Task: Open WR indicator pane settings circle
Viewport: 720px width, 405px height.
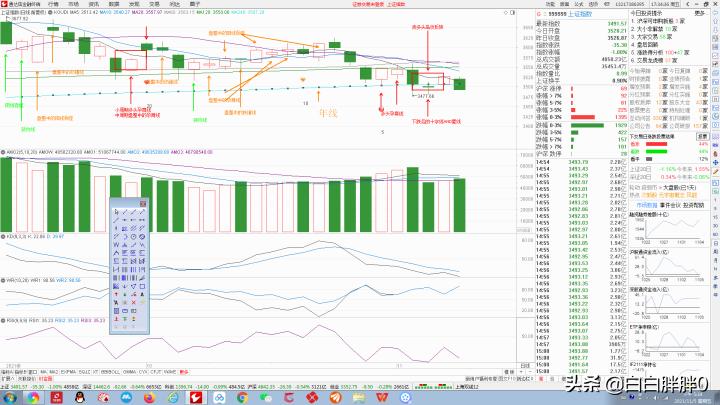Action: pyautogui.click(x=3, y=280)
